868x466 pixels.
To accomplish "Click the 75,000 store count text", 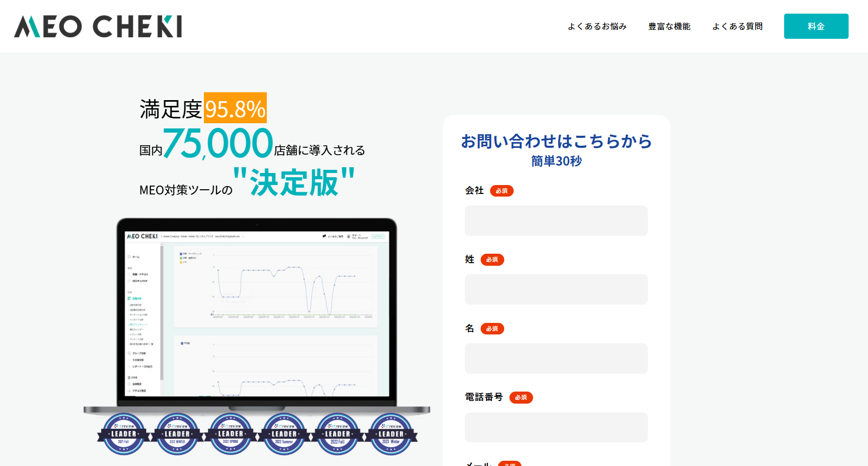I will click(218, 143).
